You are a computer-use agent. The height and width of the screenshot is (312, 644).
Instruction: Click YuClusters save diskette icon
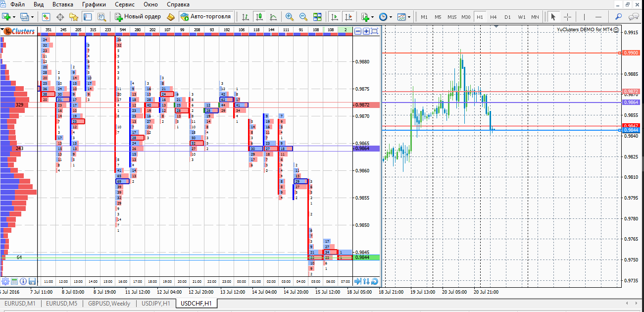pyautogui.click(x=32, y=281)
